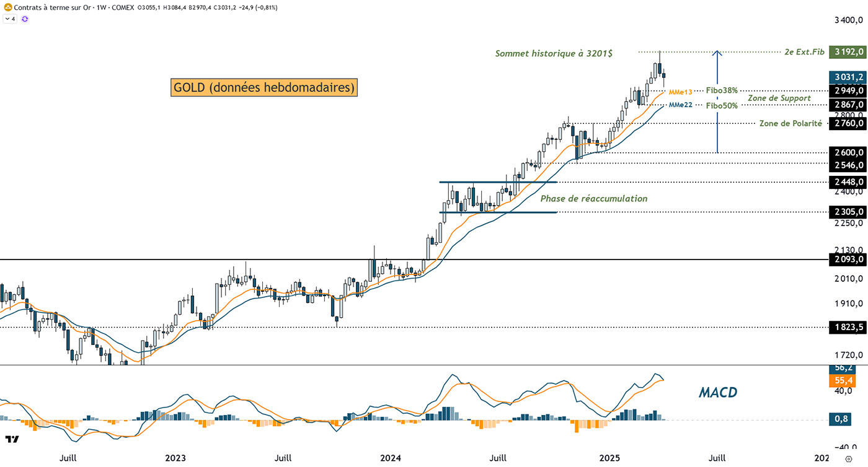This screenshot has width=868, height=467.
Task: Click the current price label 3 031,2
Action: [847, 77]
